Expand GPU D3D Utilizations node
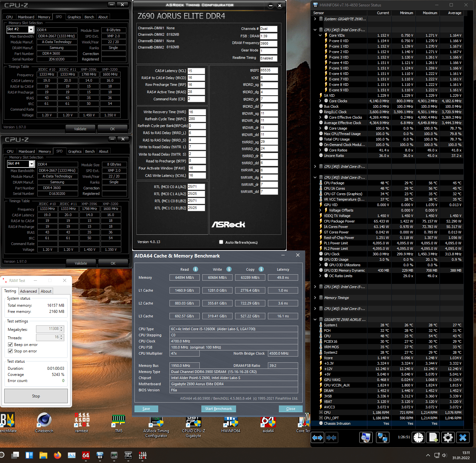The height and width of the screenshot is (463, 476). (320, 265)
